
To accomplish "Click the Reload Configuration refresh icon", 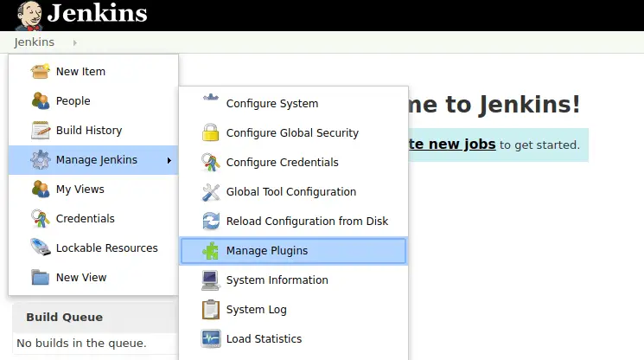I will click(211, 221).
